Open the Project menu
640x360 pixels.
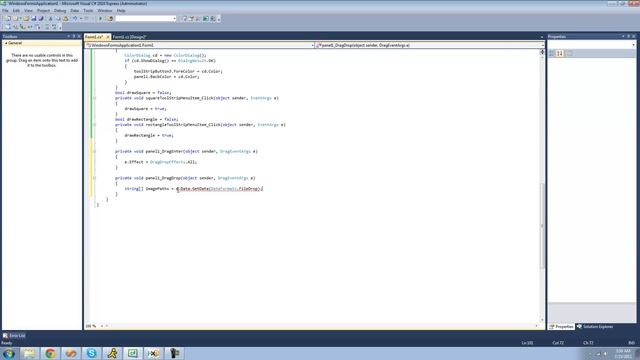coord(43,11)
